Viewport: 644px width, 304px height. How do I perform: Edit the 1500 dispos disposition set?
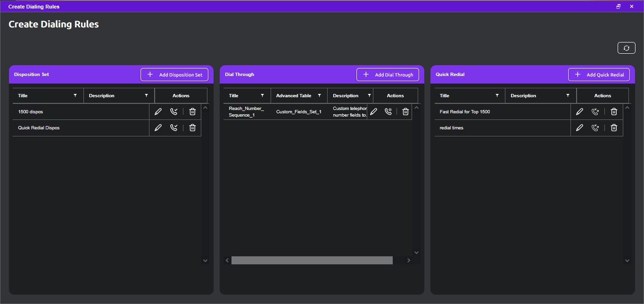(158, 112)
